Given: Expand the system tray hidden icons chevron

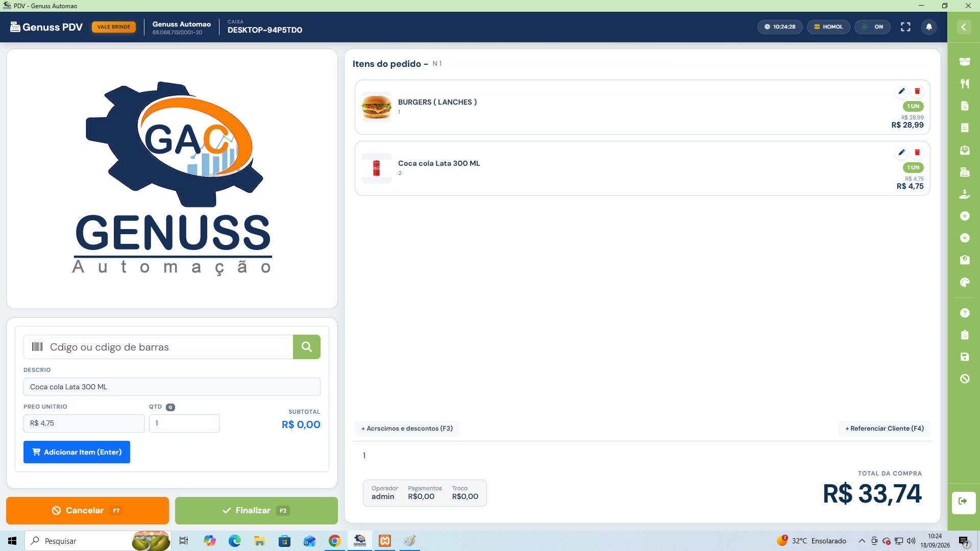Looking at the screenshot, I should (862, 541).
